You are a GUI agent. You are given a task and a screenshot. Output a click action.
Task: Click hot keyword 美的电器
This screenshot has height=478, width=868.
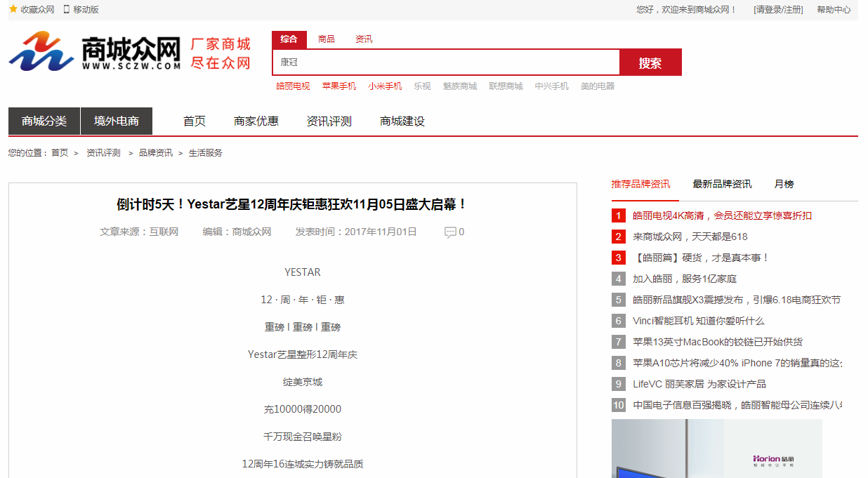click(x=598, y=86)
